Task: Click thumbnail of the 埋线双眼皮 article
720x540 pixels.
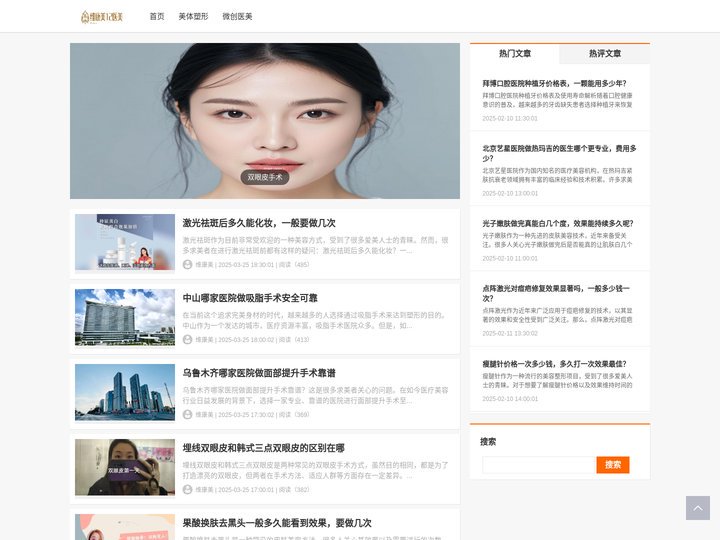Action: click(125, 467)
